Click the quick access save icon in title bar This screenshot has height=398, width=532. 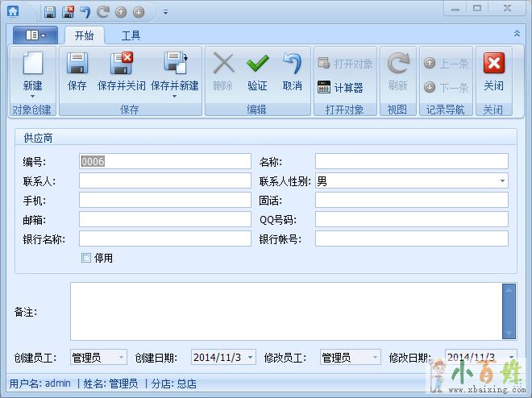(x=50, y=12)
